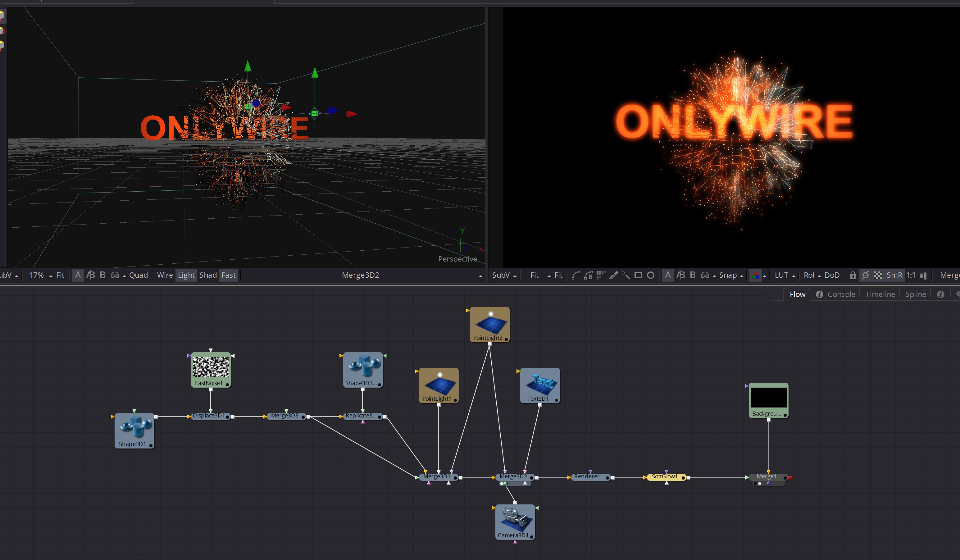Click the stereo glasses icon in right viewer
The width and height of the screenshot is (960, 560).
tap(705, 275)
